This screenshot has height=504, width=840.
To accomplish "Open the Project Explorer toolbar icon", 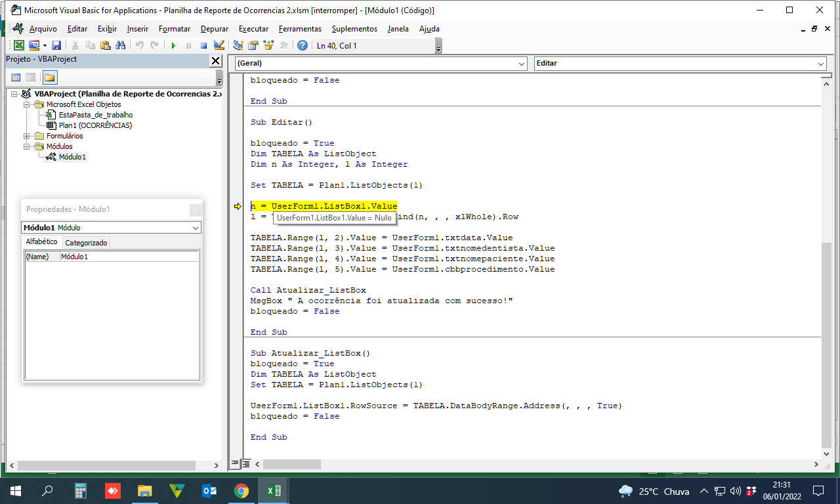I will click(238, 45).
